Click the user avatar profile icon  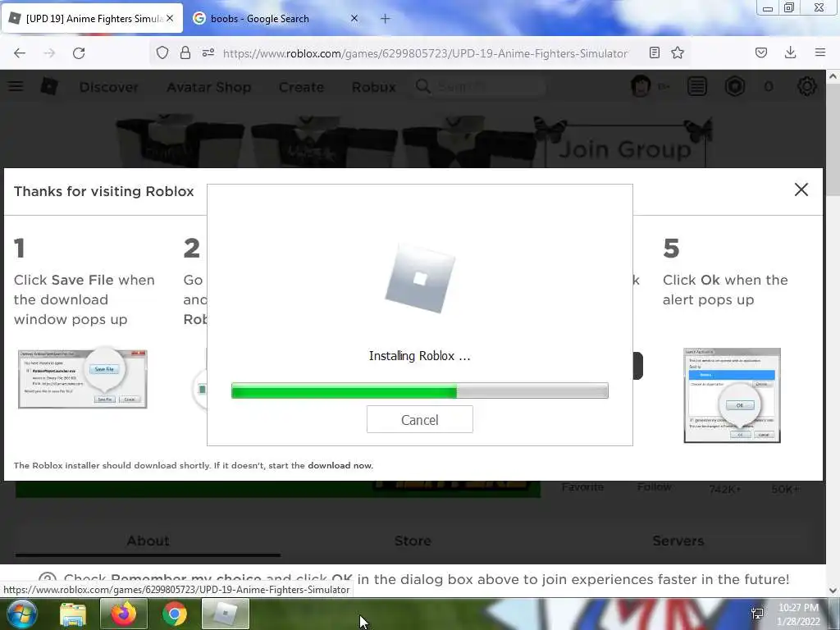click(641, 86)
